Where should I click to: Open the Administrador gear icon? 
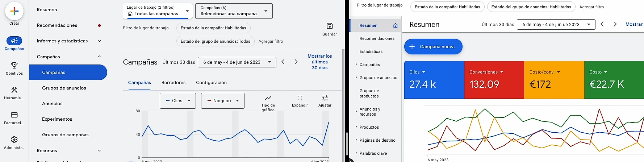(x=14, y=140)
